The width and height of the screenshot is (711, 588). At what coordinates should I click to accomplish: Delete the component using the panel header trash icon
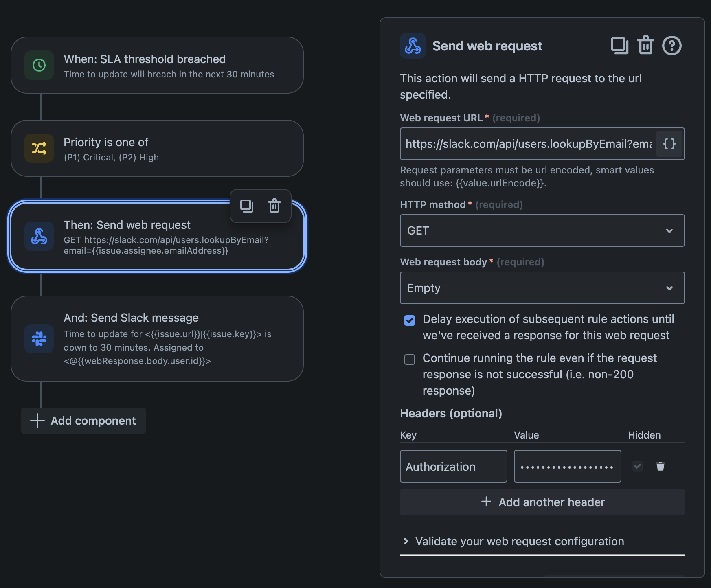click(x=646, y=45)
